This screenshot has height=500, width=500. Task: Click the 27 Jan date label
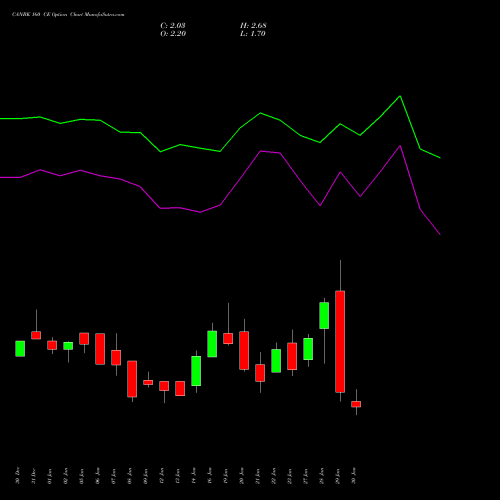coord(306,476)
